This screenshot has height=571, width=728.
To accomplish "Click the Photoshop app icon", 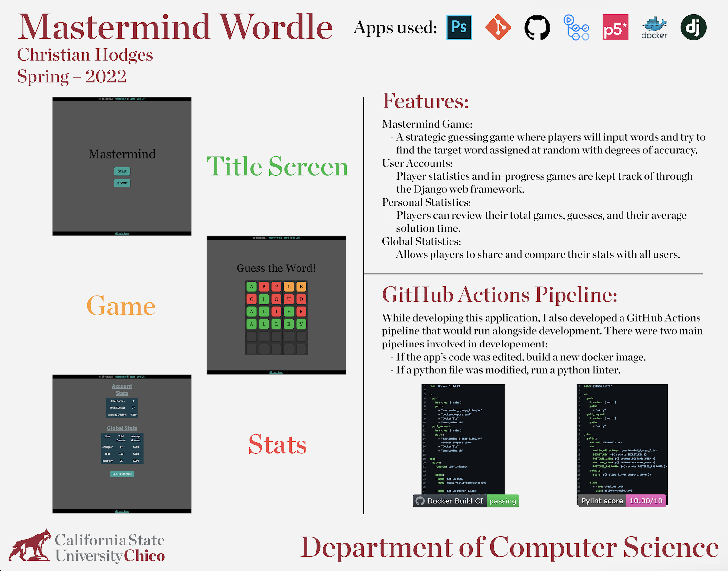I will click(459, 28).
